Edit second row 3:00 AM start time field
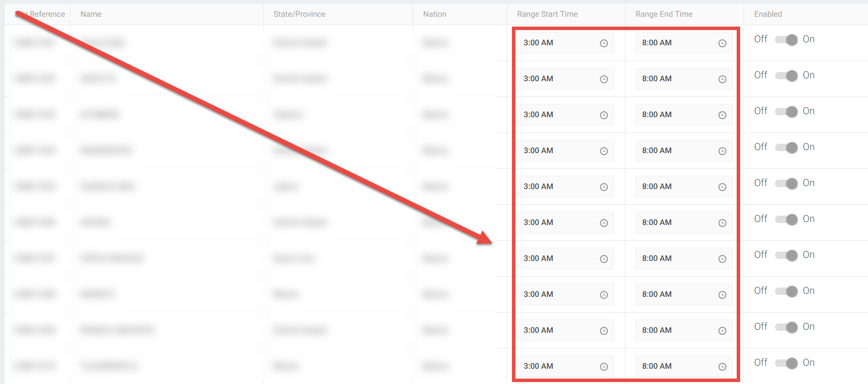Viewport: 868px width, 384px height. (x=556, y=79)
